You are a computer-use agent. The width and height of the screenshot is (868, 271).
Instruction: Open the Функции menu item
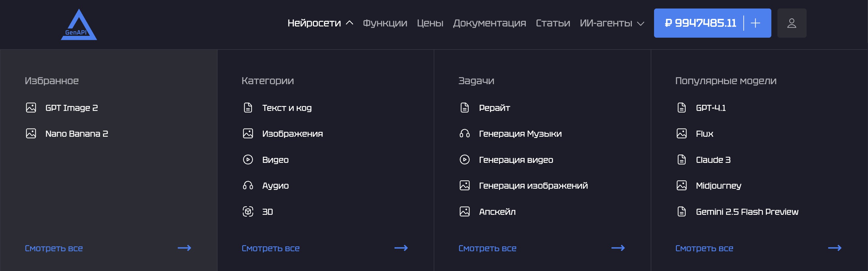[x=385, y=23]
